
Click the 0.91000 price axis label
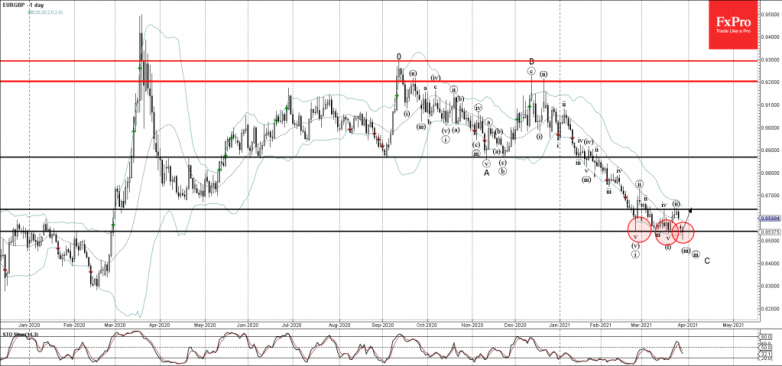[x=770, y=105]
